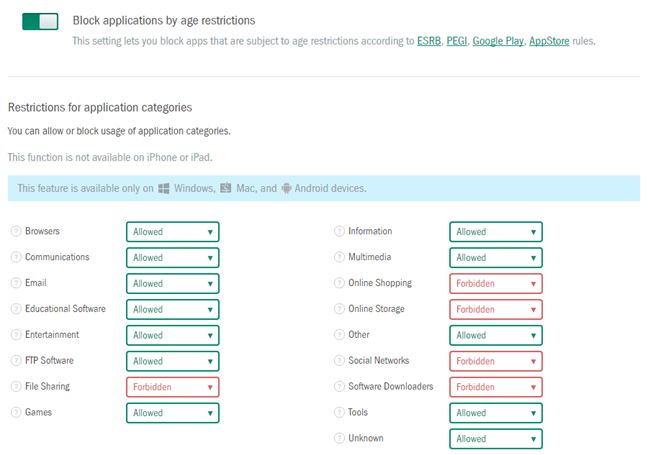Click help icon next to FTP Software
The image size is (648, 455).
point(16,361)
